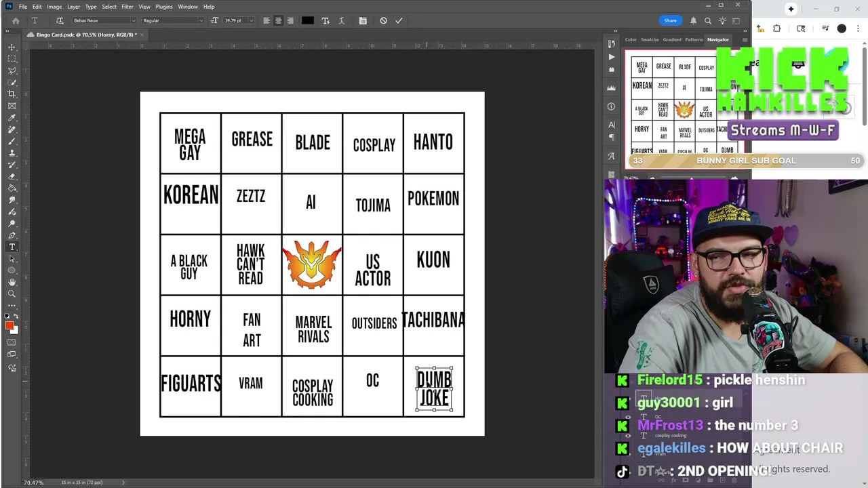Toggle Character and Paragraph panels icon

(x=363, y=20)
